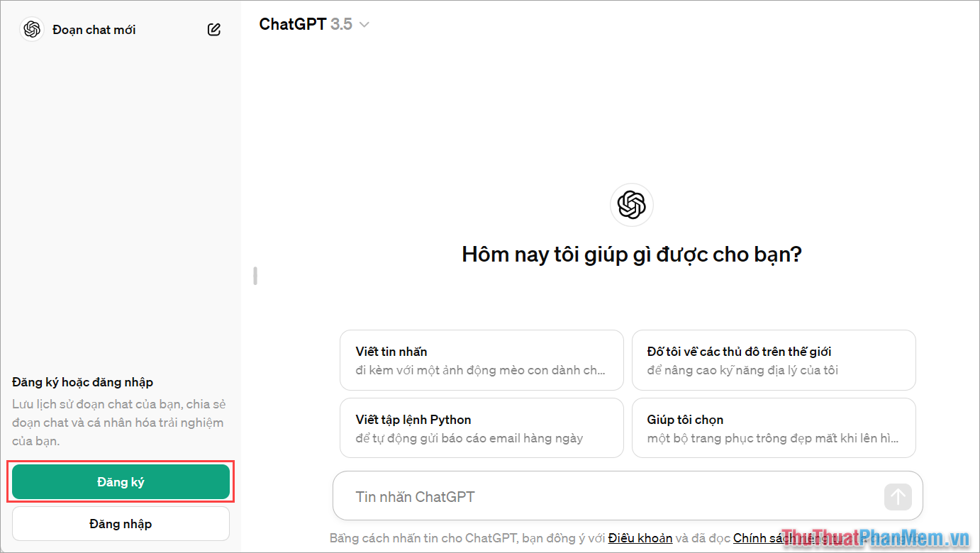This screenshot has width=980, height=553.
Task: Open the Điều khoản link
Action: click(x=640, y=538)
